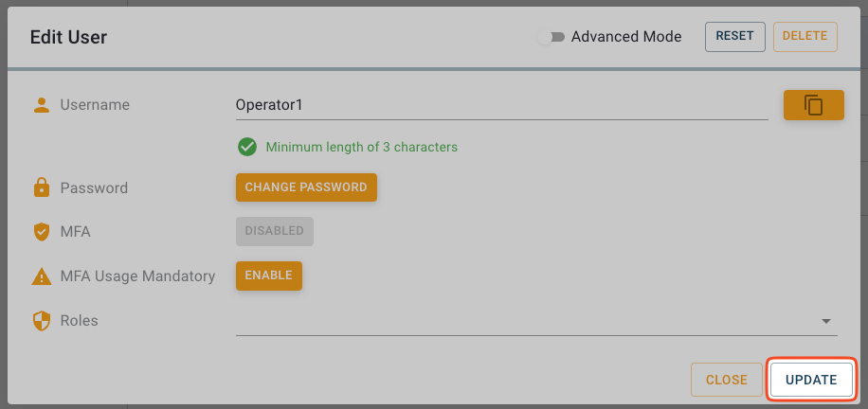This screenshot has height=409, width=868.
Task: Enable MFA Usage Mandatory
Action: click(x=269, y=276)
